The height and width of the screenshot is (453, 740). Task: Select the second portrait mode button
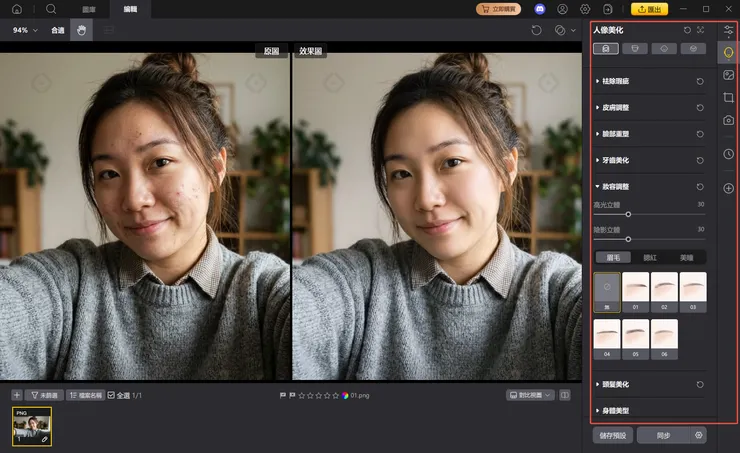coord(635,49)
